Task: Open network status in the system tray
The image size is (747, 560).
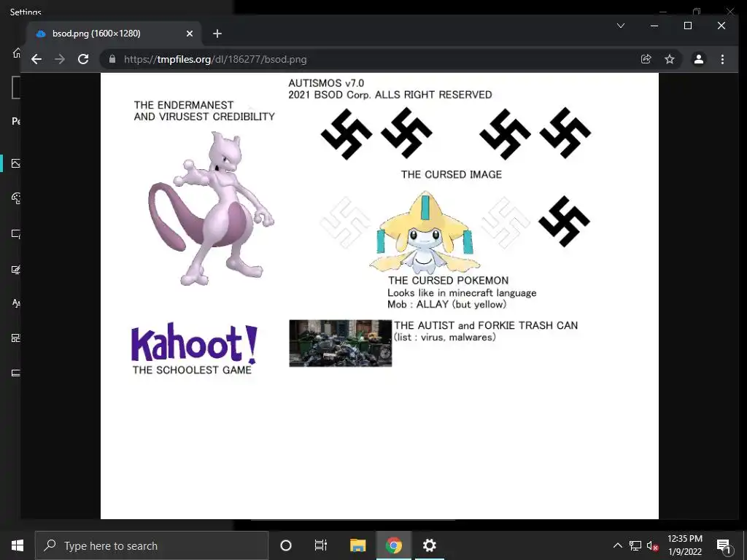Action: click(635, 545)
